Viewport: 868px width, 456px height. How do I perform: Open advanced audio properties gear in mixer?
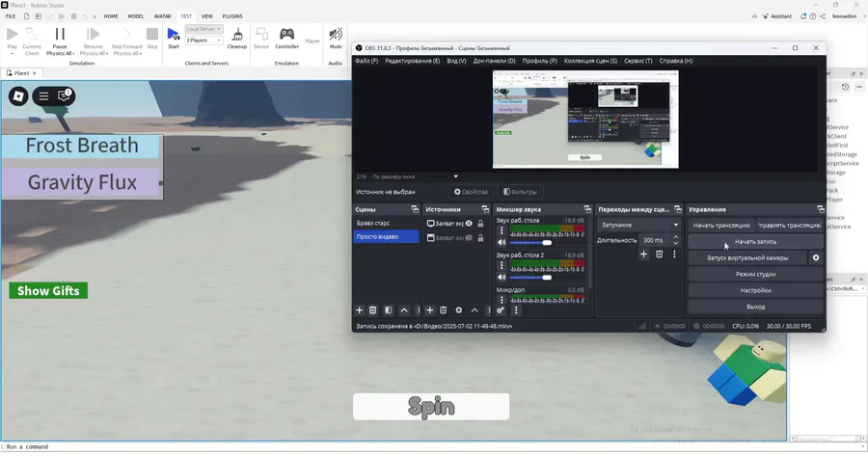[501, 309]
